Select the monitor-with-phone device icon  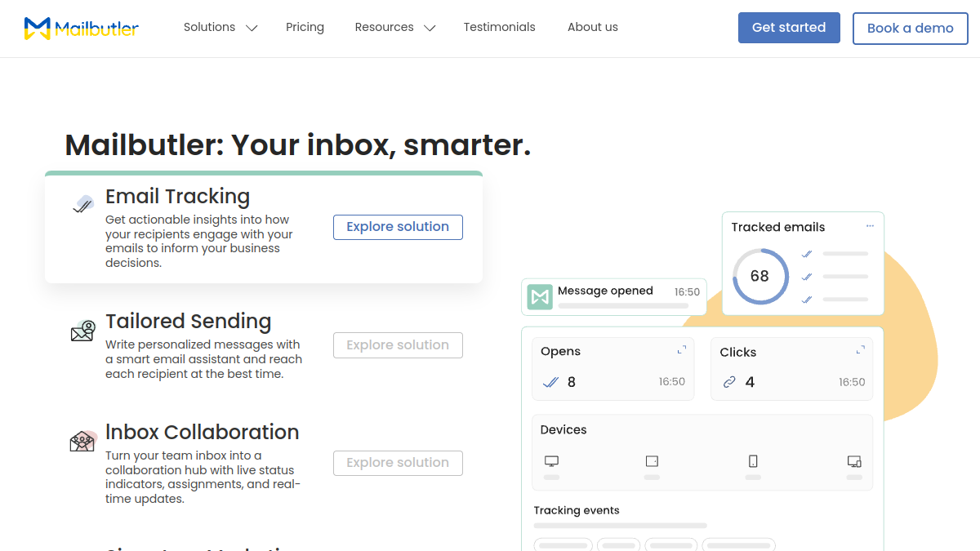pos(854,461)
